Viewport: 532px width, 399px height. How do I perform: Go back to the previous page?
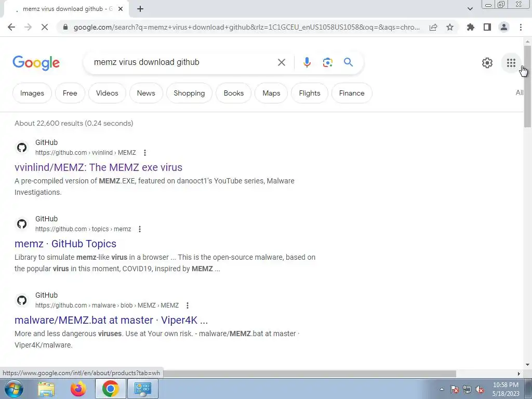coord(11,27)
